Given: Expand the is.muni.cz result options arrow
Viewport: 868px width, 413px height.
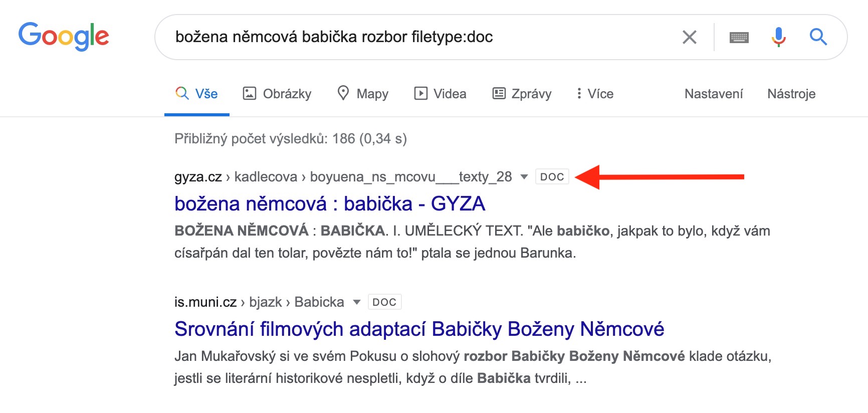Looking at the screenshot, I should (357, 302).
